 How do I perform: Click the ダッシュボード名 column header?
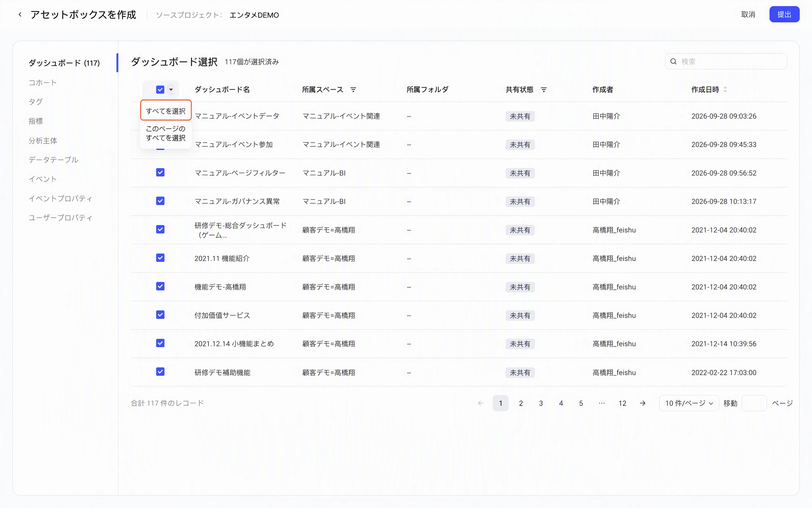pos(222,90)
